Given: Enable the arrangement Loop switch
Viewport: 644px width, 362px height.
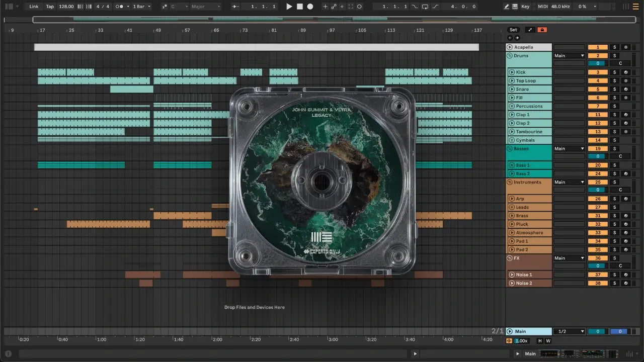Looking at the screenshot, I should click(x=425, y=7).
